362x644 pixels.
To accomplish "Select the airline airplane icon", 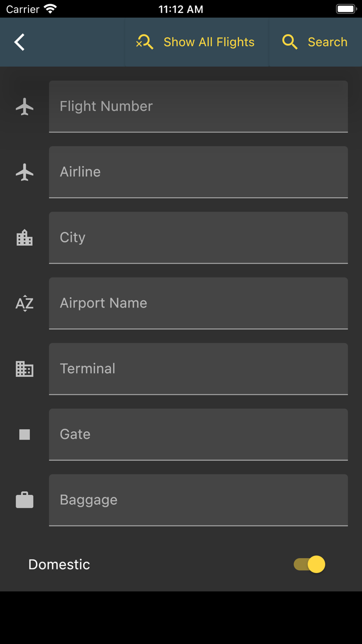I will (x=24, y=172).
